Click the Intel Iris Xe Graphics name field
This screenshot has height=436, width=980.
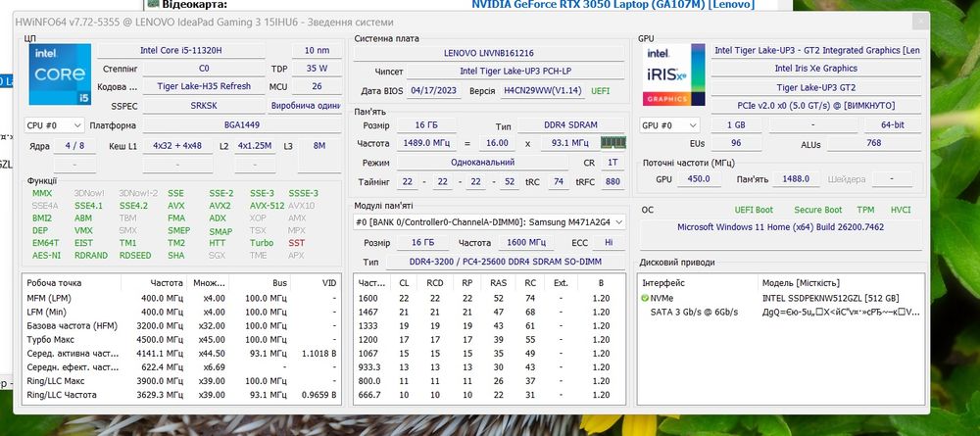pyautogui.click(x=815, y=69)
